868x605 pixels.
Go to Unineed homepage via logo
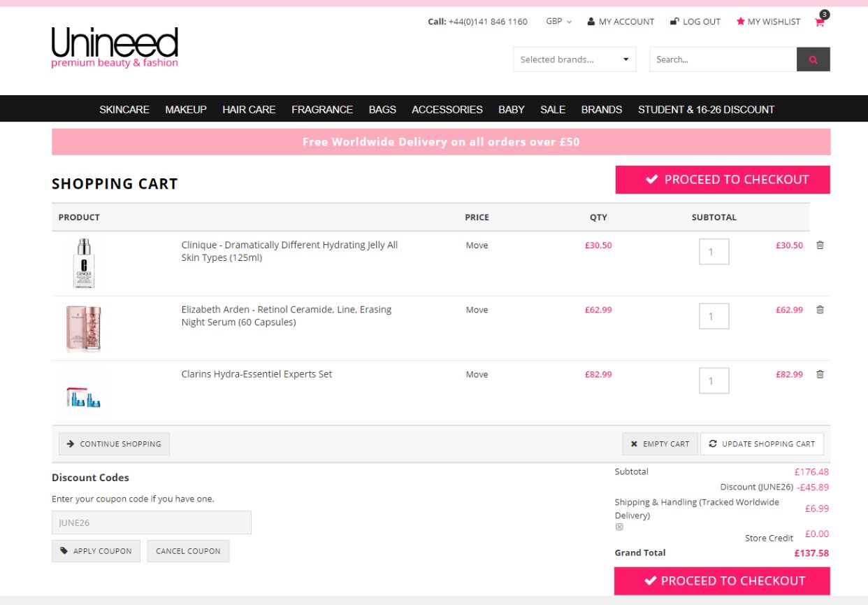click(115, 48)
